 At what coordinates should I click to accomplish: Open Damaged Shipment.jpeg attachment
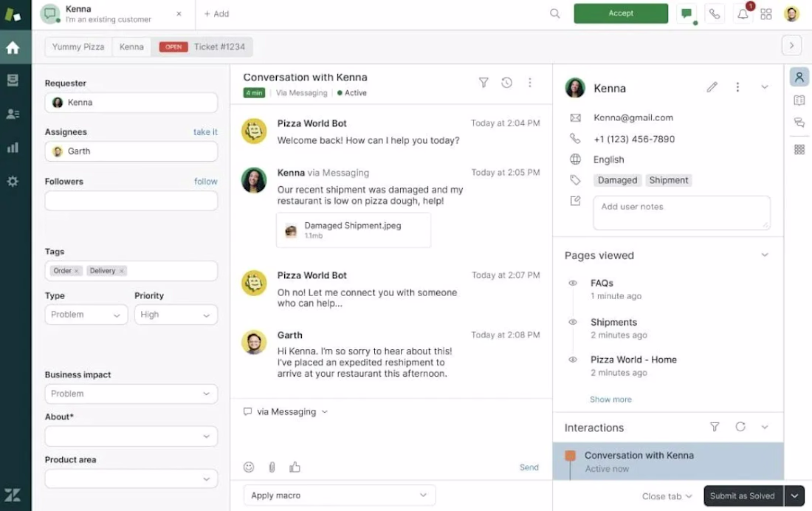[353, 230]
